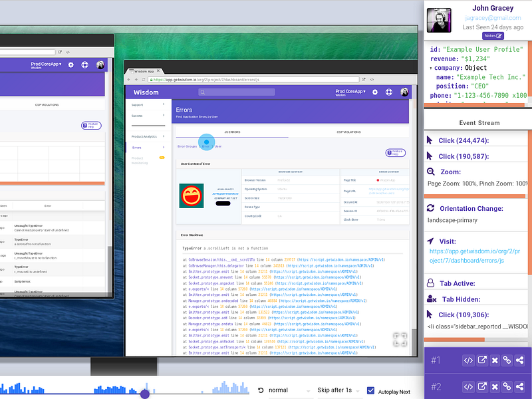Click Feature Help button in left background window

pos(91,125)
